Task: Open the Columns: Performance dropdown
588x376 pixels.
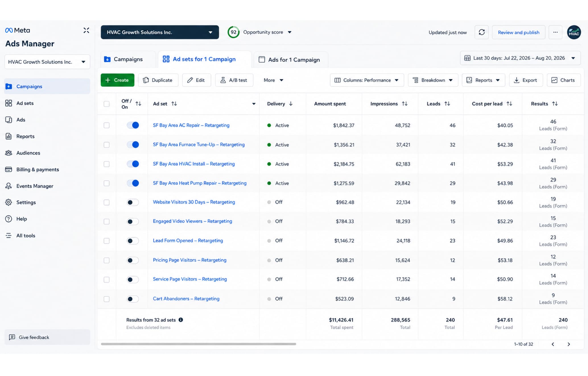Action: coord(367,80)
